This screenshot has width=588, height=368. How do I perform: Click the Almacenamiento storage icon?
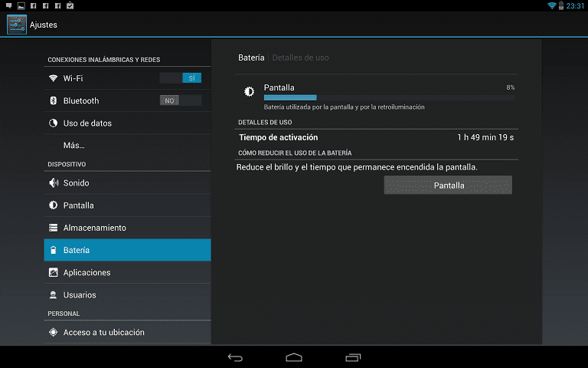point(54,228)
